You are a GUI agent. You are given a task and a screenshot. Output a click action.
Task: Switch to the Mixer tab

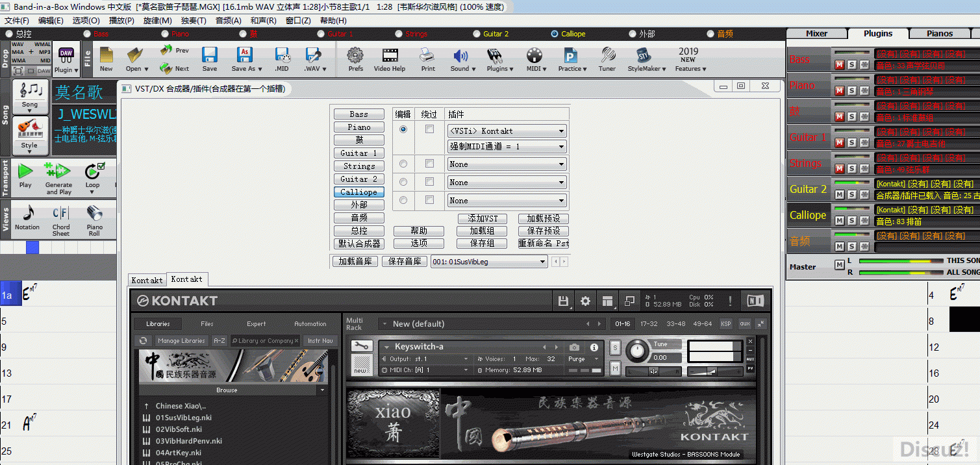(x=816, y=34)
